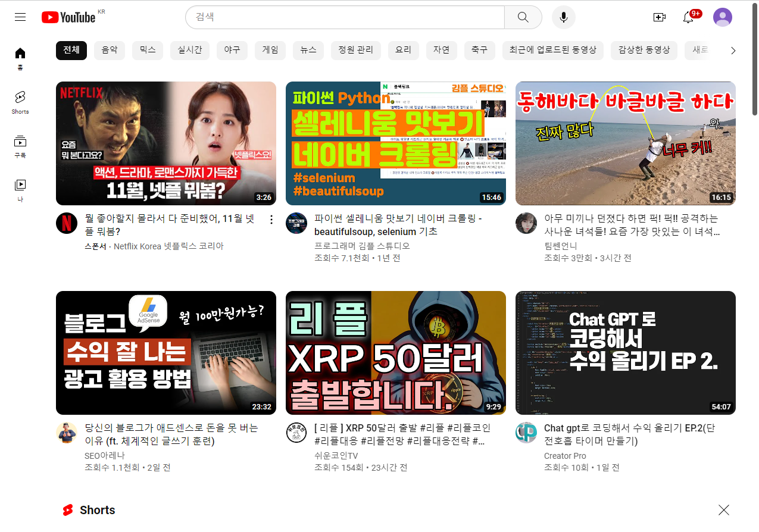Viewport: 759px width, 532px height.
Task: Open title 아무 미끼나 던졌다 하면 퍽
Action: [632, 225]
